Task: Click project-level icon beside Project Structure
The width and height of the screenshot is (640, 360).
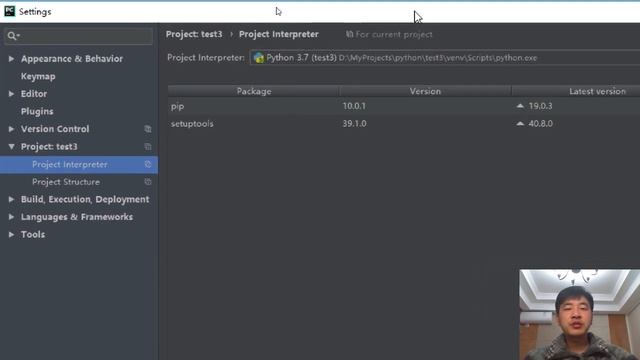Action: 148,182
